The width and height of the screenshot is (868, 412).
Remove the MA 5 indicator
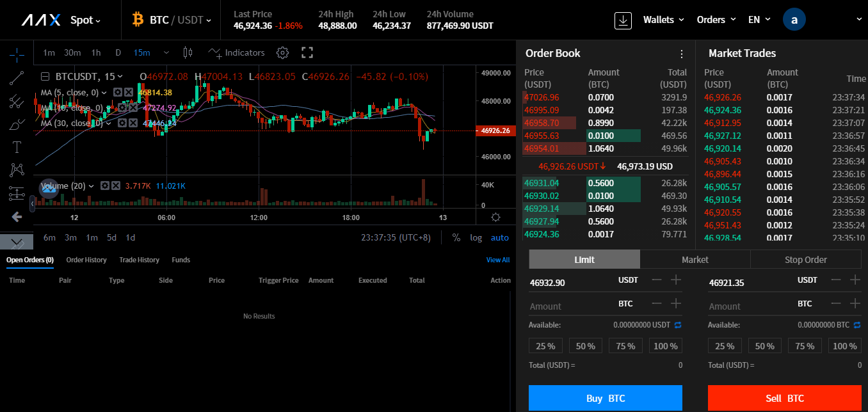[129, 92]
